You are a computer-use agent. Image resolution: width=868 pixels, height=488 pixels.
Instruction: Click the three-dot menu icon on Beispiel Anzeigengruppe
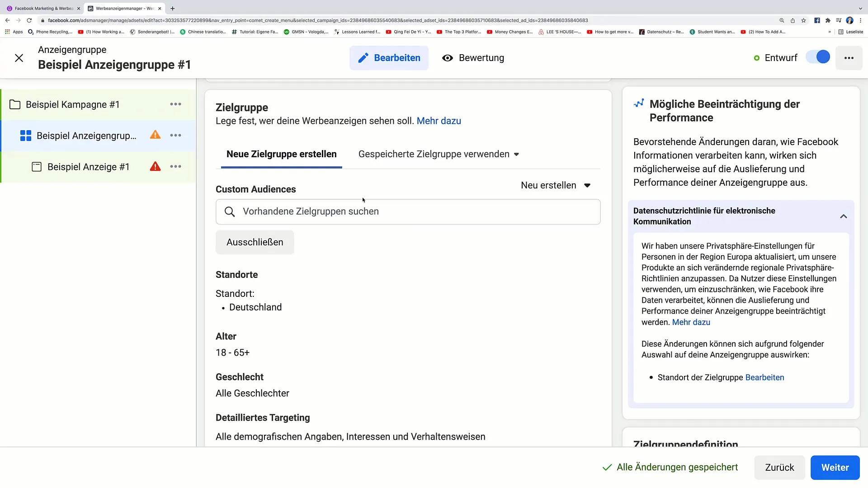[x=176, y=135]
